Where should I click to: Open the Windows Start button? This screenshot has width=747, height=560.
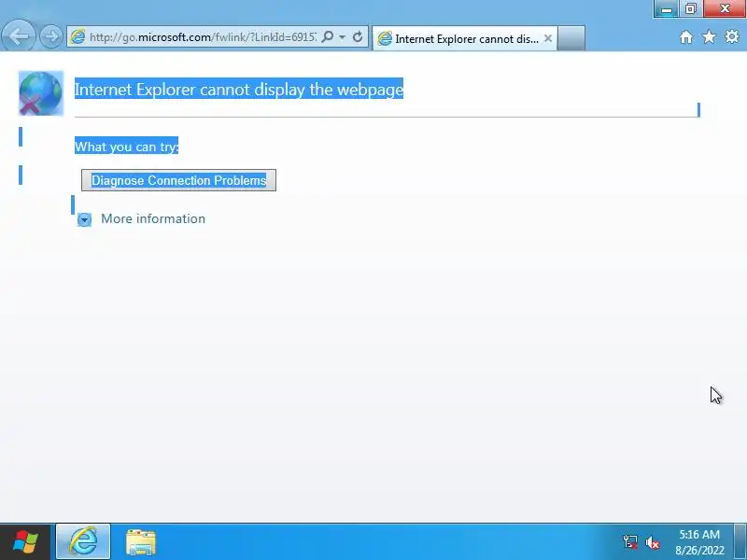(26, 542)
